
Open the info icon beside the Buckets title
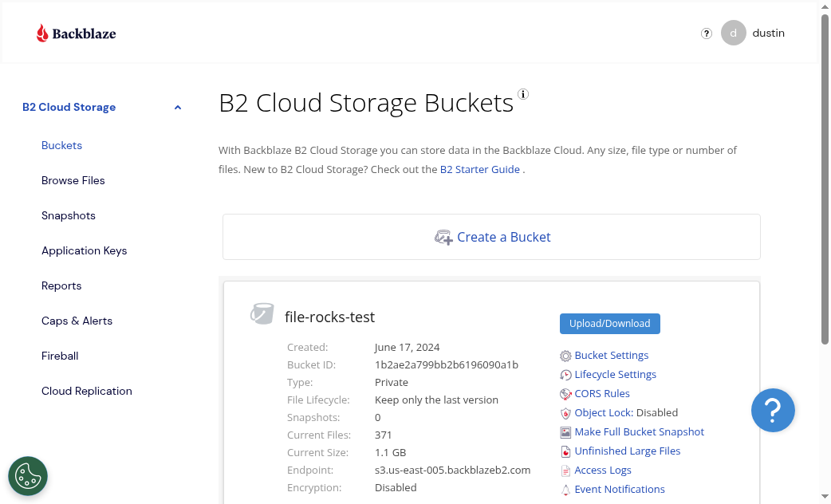coord(522,94)
